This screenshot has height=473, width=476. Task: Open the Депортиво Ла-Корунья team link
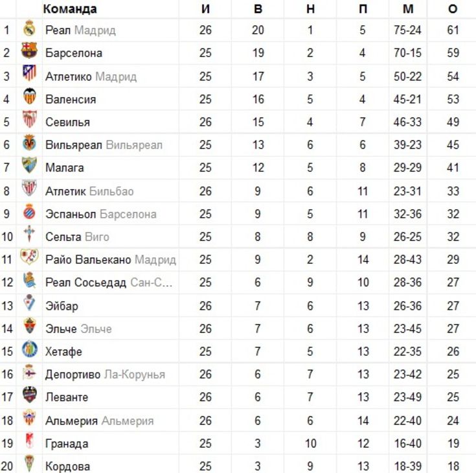pyautogui.click(x=105, y=375)
